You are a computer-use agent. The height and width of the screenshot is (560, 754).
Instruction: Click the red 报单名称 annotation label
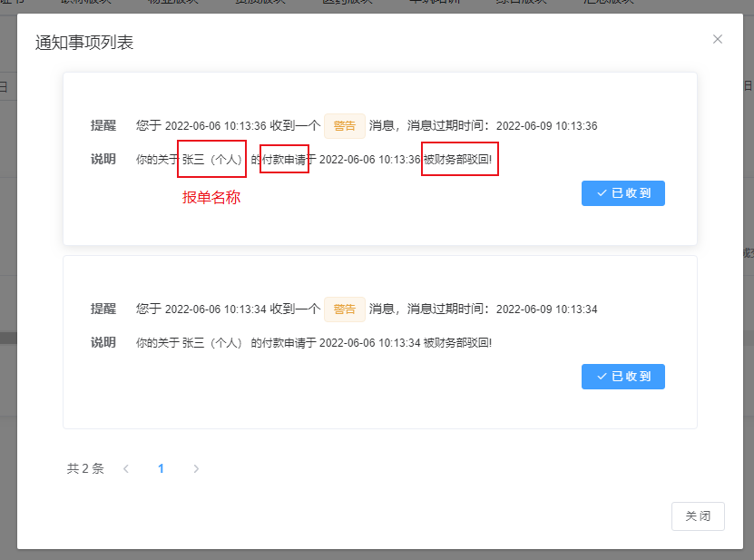pyautogui.click(x=211, y=197)
